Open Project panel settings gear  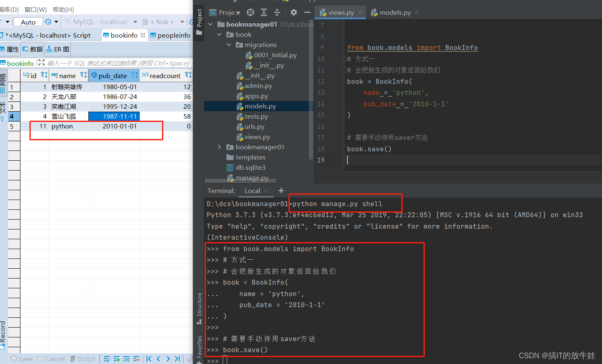tap(293, 12)
